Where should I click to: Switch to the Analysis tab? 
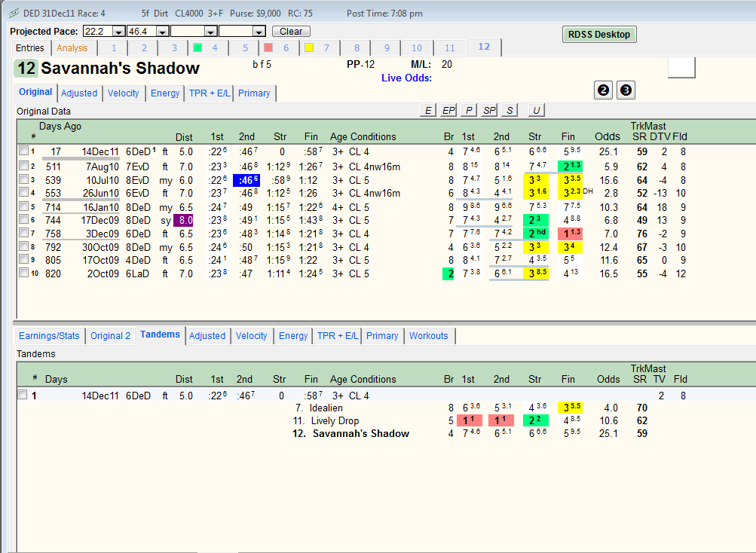click(x=72, y=47)
